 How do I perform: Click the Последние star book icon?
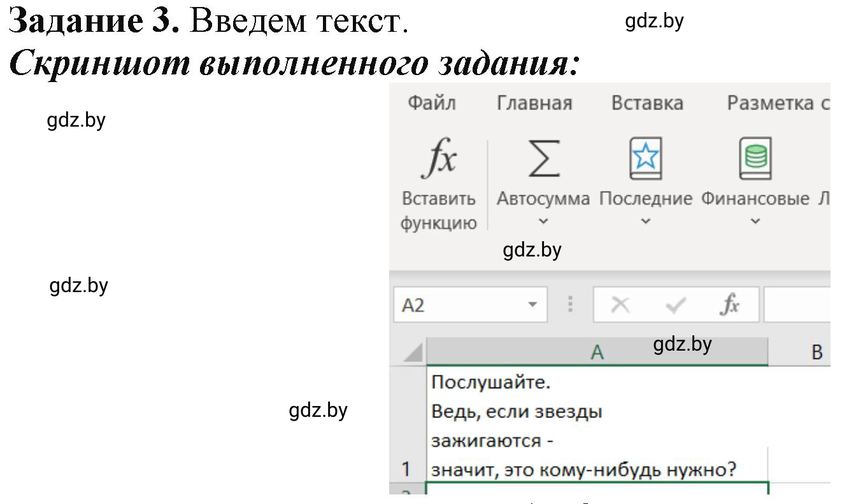pyautogui.click(x=645, y=158)
